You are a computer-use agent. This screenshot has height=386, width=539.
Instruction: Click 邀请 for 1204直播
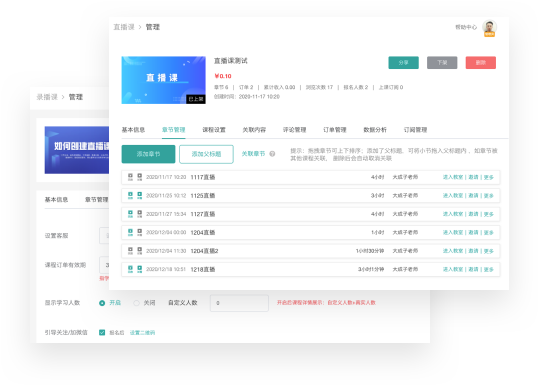coord(473,233)
